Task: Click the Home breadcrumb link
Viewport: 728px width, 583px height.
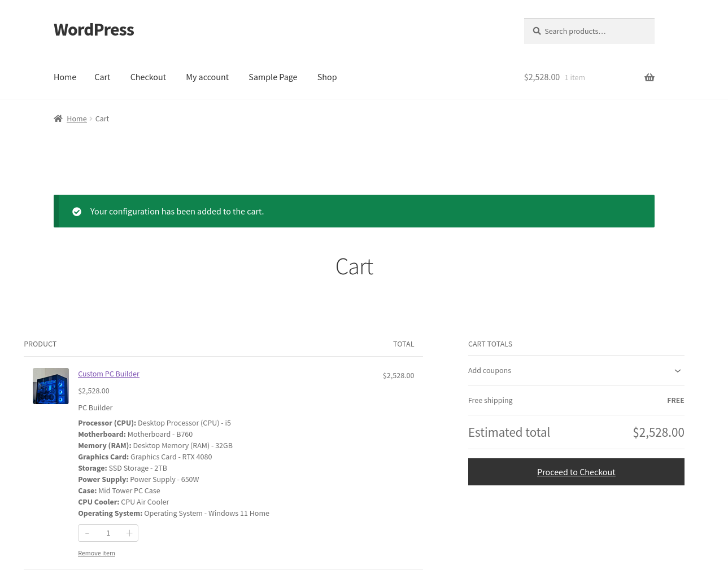Action: coord(77,119)
